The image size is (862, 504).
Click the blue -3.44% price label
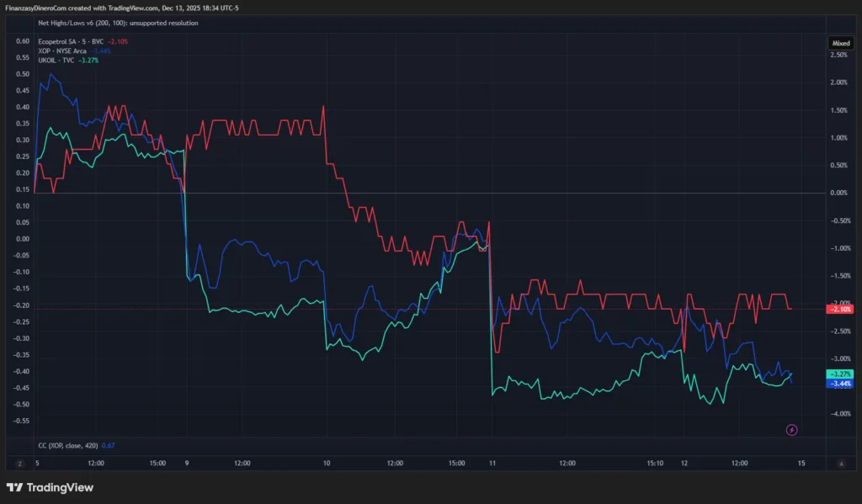[x=840, y=384]
